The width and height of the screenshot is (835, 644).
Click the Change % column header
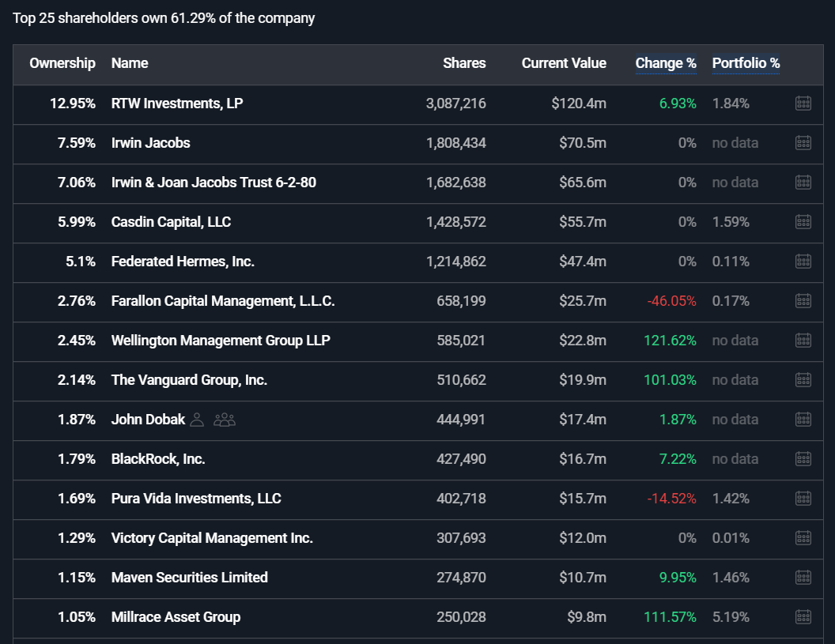[666, 63]
